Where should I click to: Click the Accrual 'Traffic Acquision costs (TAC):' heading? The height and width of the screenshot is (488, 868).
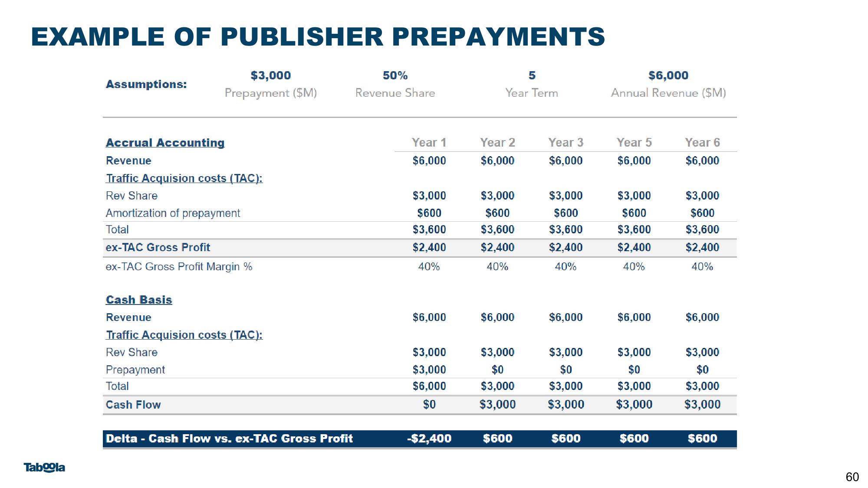184,178
